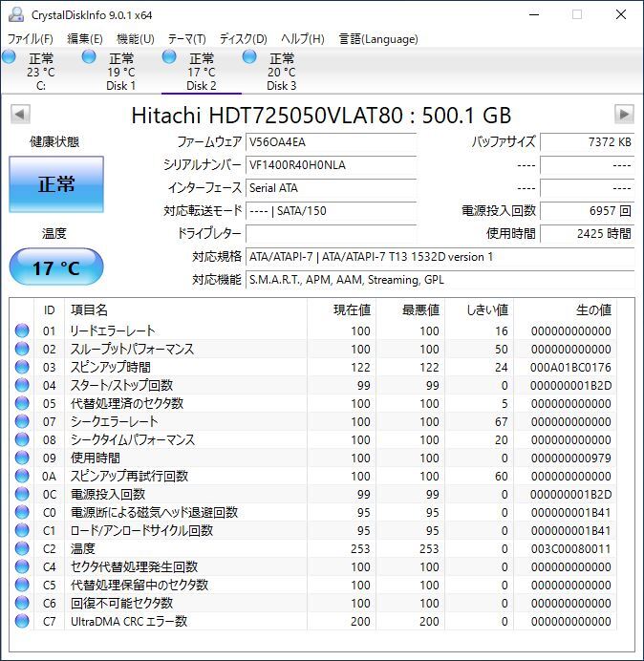644x661 pixels.
Task: Click the empty ドライブレター field
Action: coord(331,233)
